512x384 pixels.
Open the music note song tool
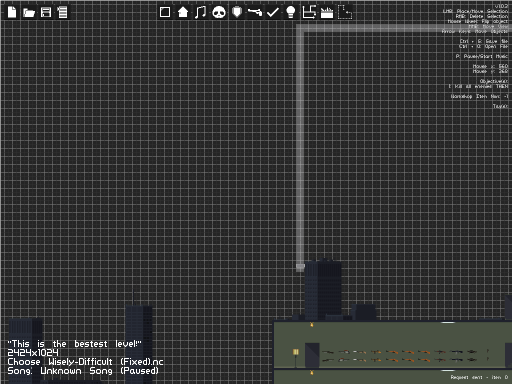[200, 12]
